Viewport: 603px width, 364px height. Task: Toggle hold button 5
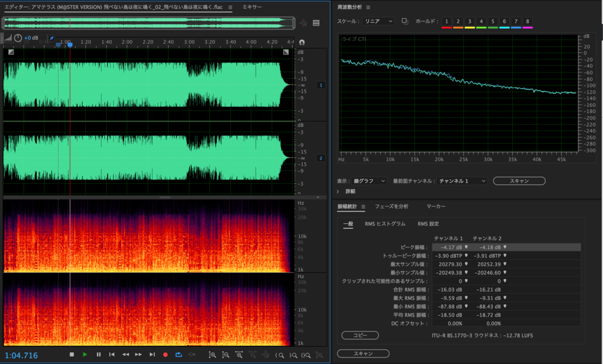[x=493, y=22]
